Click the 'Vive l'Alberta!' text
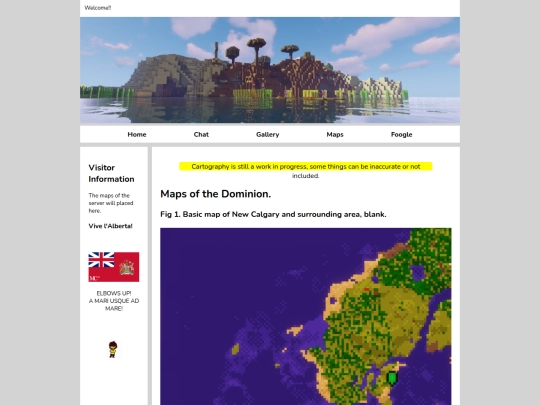Viewport: 540px width, 405px height. [110, 226]
